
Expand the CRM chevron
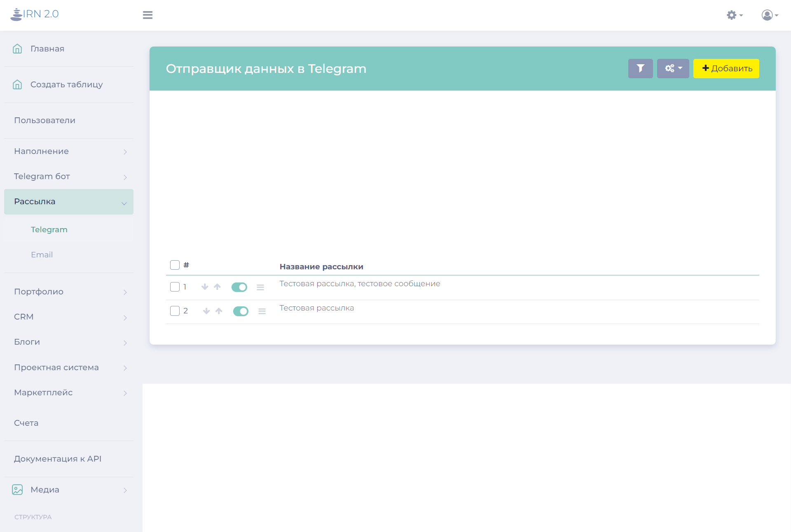pyautogui.click(x=125, y=317)
